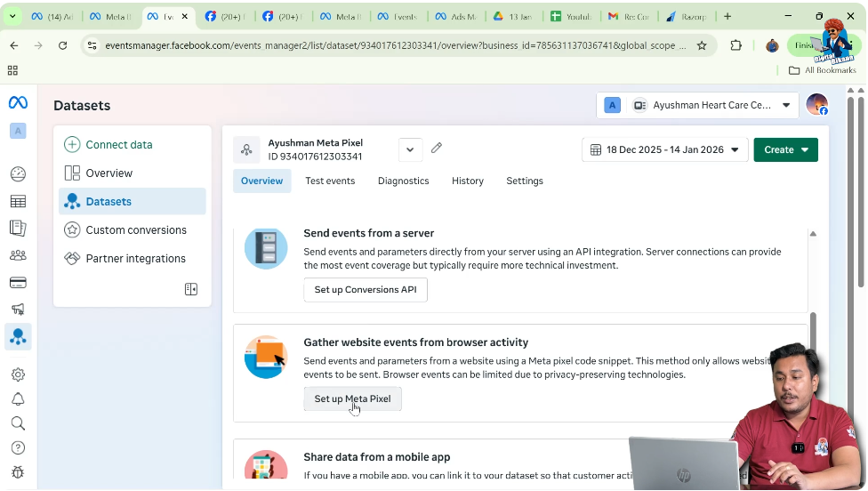868x491 pixels.
Task: Select Custom conversions in the left panel
Action: [133, 229]
